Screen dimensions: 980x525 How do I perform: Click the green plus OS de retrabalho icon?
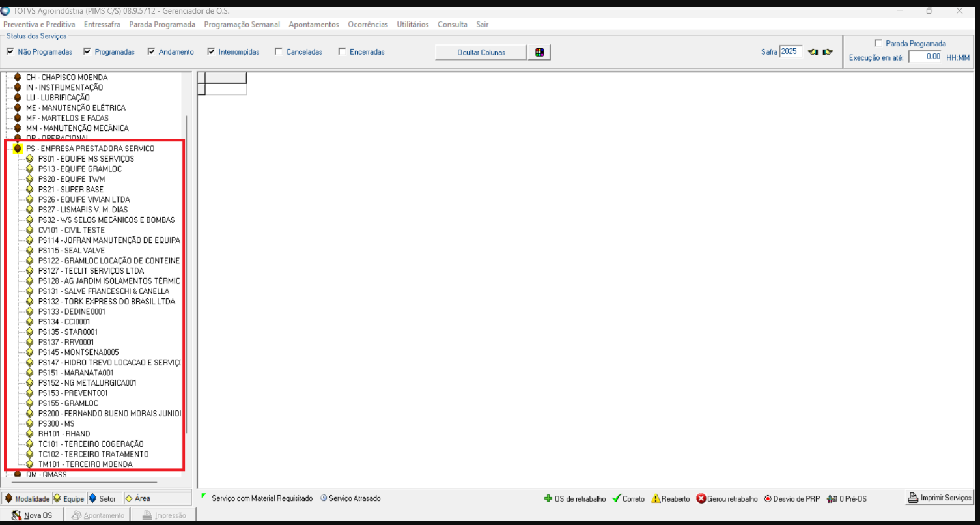[548, 499]
